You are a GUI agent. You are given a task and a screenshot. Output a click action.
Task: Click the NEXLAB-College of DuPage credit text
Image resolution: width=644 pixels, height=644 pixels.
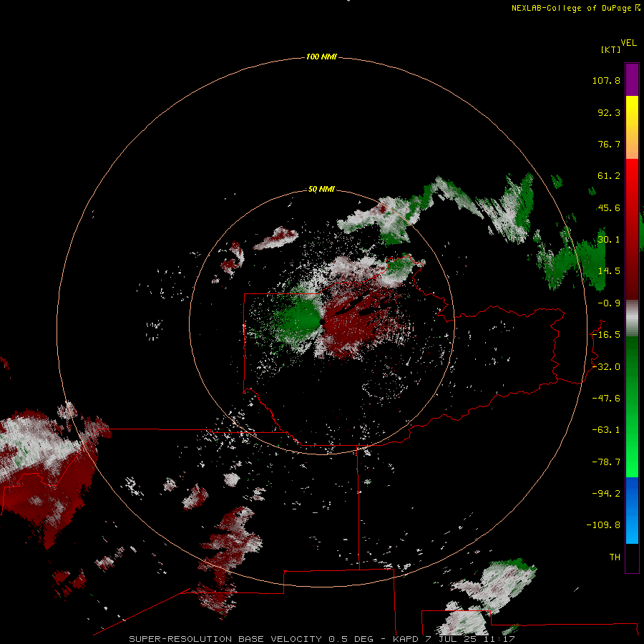571,8
